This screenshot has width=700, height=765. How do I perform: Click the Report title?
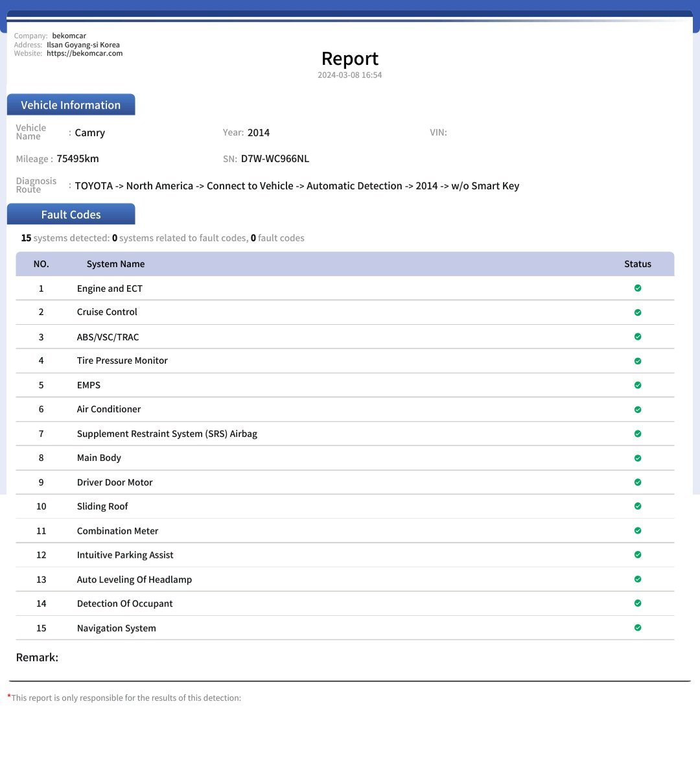click(x=350, y=58)
